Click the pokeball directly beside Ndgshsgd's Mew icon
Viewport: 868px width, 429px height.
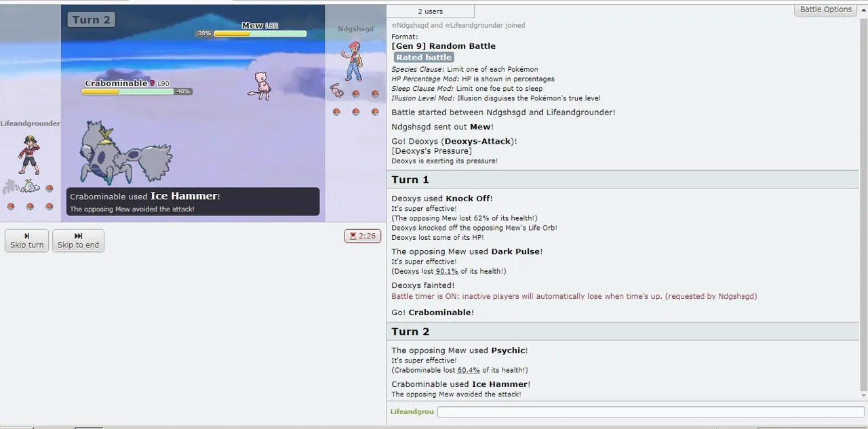point(356,94)
